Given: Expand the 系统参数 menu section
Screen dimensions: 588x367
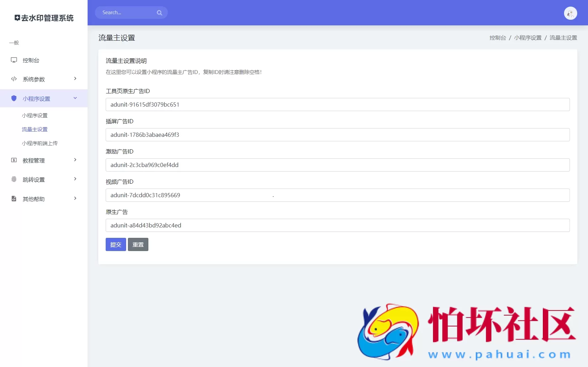Looking at the screenshot, I should coord(75,79).
